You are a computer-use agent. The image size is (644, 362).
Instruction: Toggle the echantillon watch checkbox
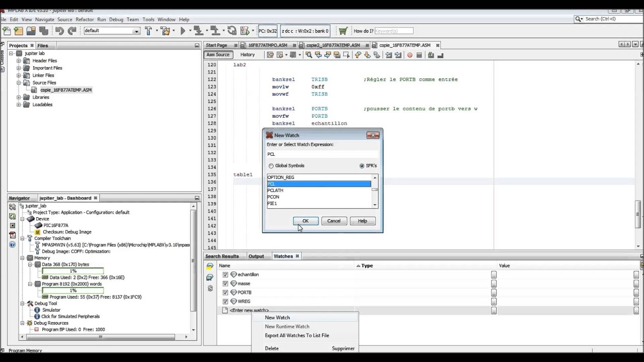click(x=225, y=275)
